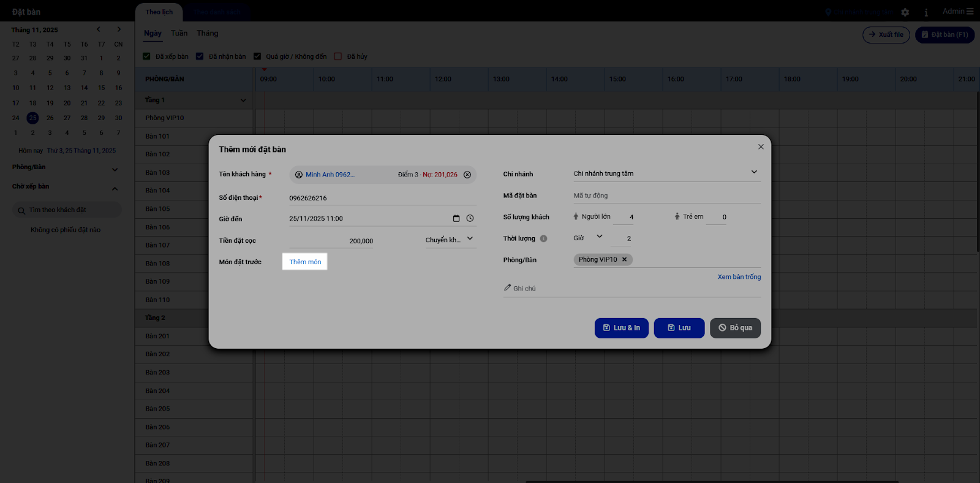
Task: Switch to the Tuần view tab
Action: click(179, 33)
